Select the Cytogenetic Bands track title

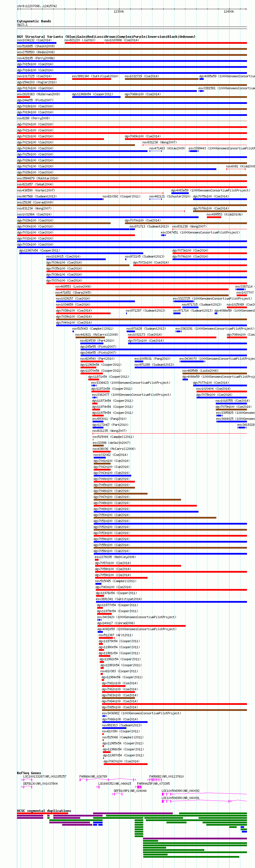34,21
